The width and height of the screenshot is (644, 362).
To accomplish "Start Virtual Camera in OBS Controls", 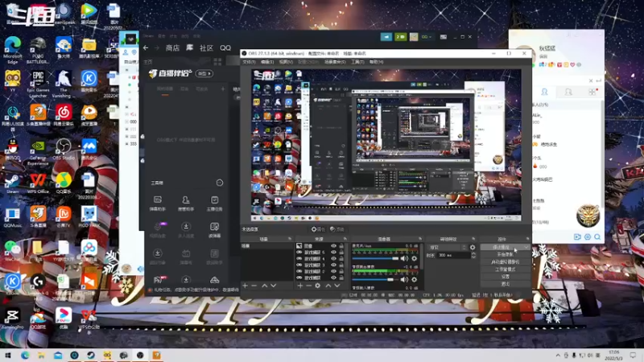I will (506, 262).
